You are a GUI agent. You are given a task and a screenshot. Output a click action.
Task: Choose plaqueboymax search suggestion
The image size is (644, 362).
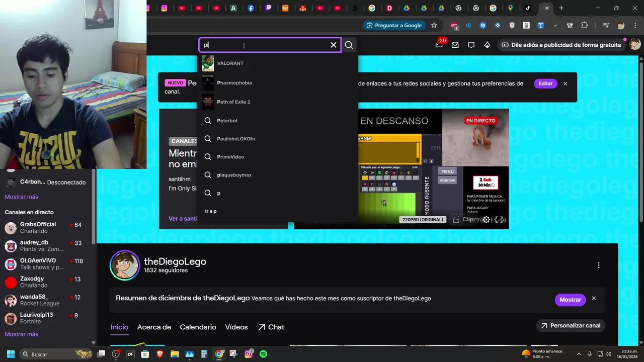click(x=279, y=175)
